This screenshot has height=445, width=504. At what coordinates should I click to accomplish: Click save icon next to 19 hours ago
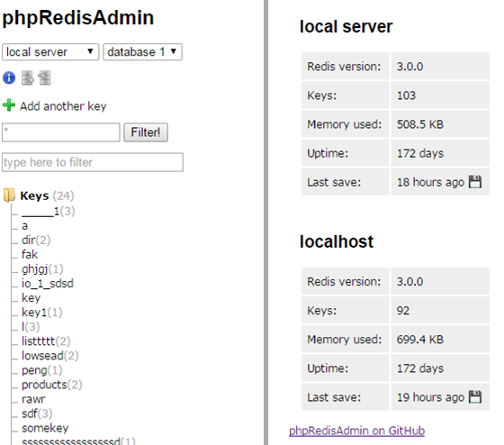click(475, 396)
